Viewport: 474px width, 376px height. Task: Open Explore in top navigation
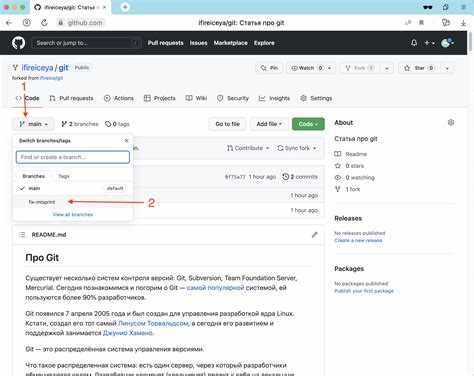[x=264, y=43]
